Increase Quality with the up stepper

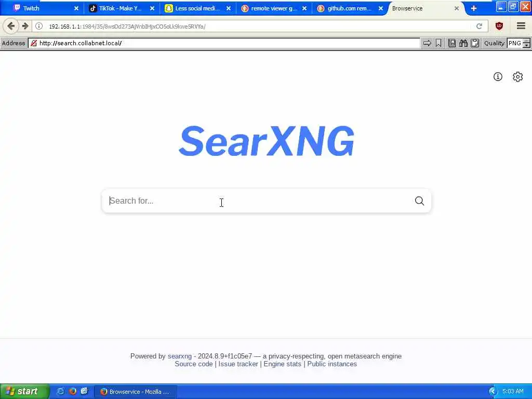pyautogui.click(x=526, y=41)
